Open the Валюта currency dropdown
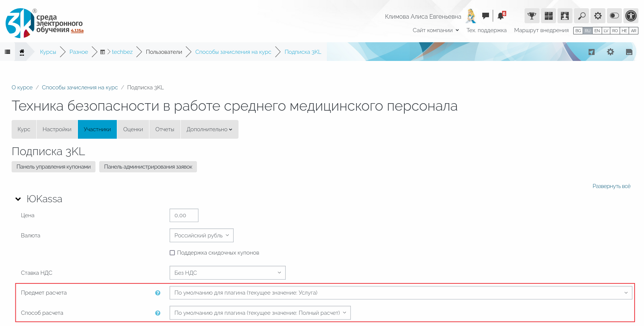 (201, 236)
